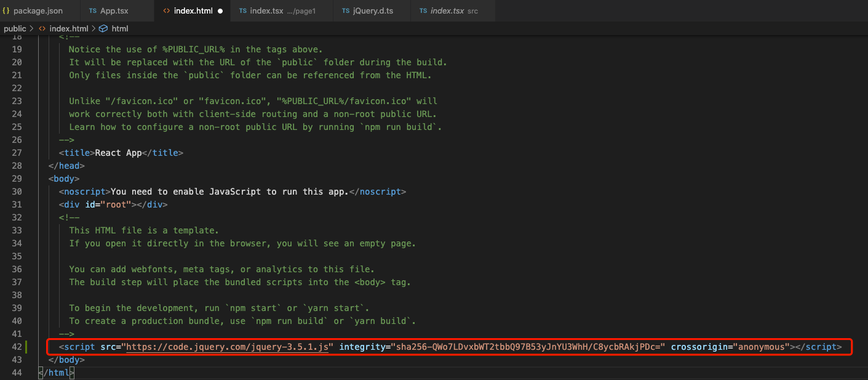Click the React App title text
Image resolution: width=868 pixels, height=380 pixels.
(x=118, y=153)
